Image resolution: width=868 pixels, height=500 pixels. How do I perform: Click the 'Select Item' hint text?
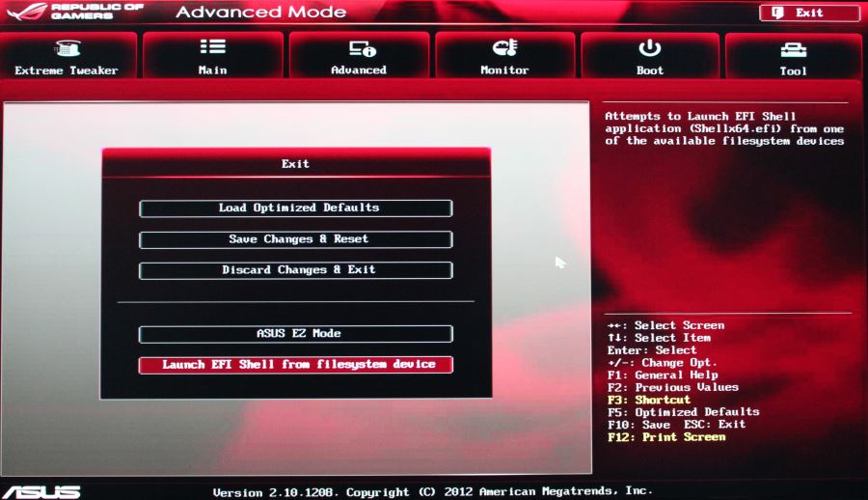(x=672, y=338)
